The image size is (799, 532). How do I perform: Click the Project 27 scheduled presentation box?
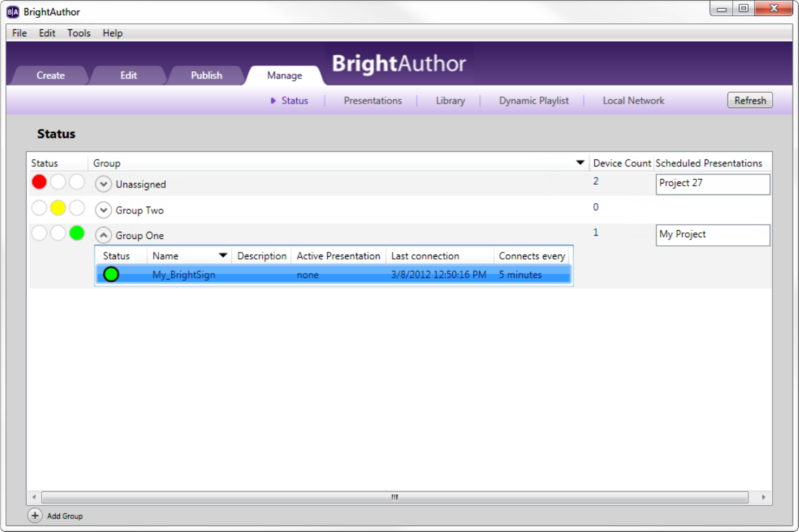tap(712, 184)
